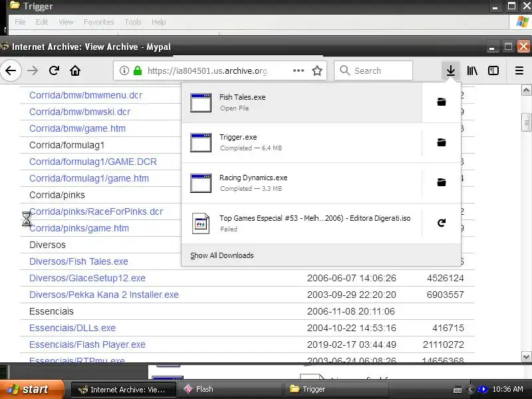Click the green secure connection padlock

coord(138,70)
